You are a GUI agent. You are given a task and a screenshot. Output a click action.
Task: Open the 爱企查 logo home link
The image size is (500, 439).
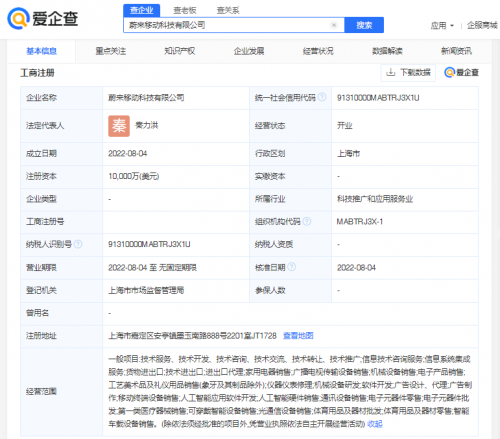(43, 19)
